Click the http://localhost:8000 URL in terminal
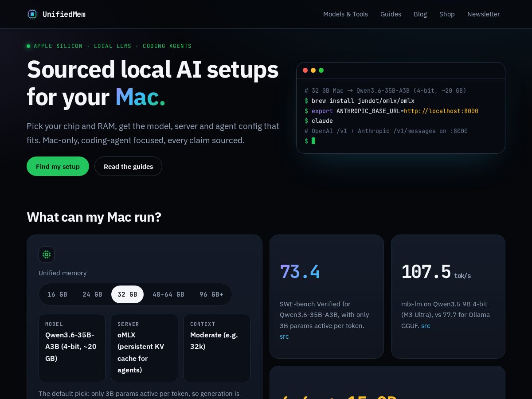 click(x=441, y=111)
